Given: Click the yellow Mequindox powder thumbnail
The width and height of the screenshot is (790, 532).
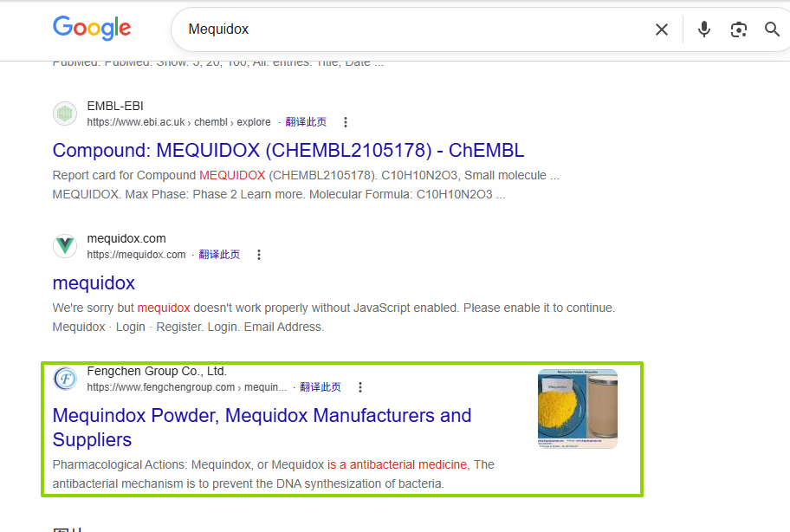Looking at the screenshot, I should point(578,409).
